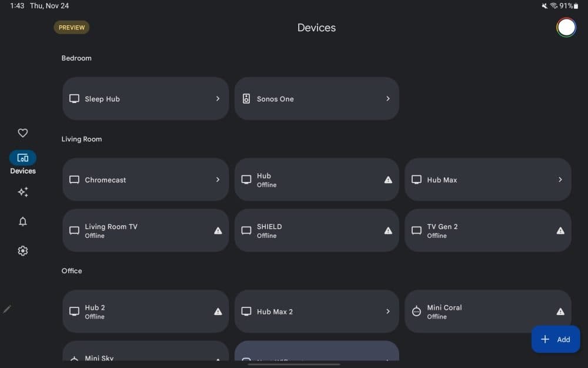
Task: Open Favorites using the heart icon
Action: coord(22,133)
